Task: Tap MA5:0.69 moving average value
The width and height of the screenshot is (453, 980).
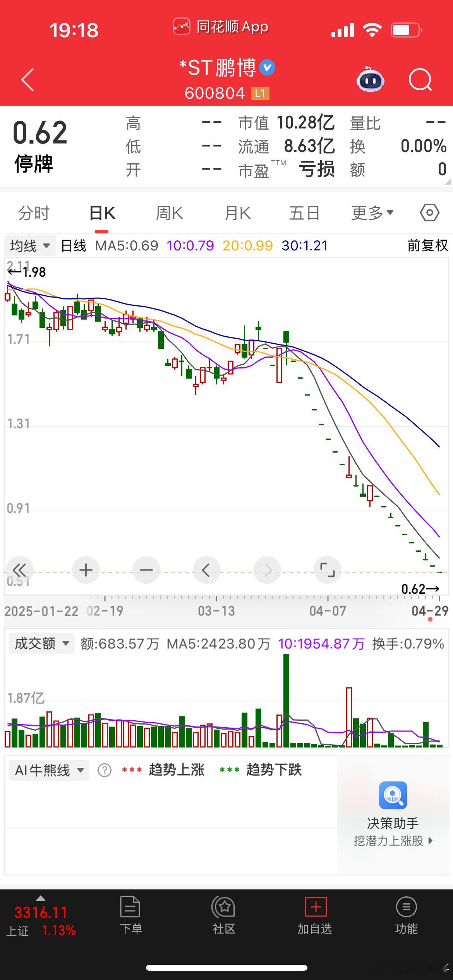Action: pyautogui.click(x=127, y=246)
